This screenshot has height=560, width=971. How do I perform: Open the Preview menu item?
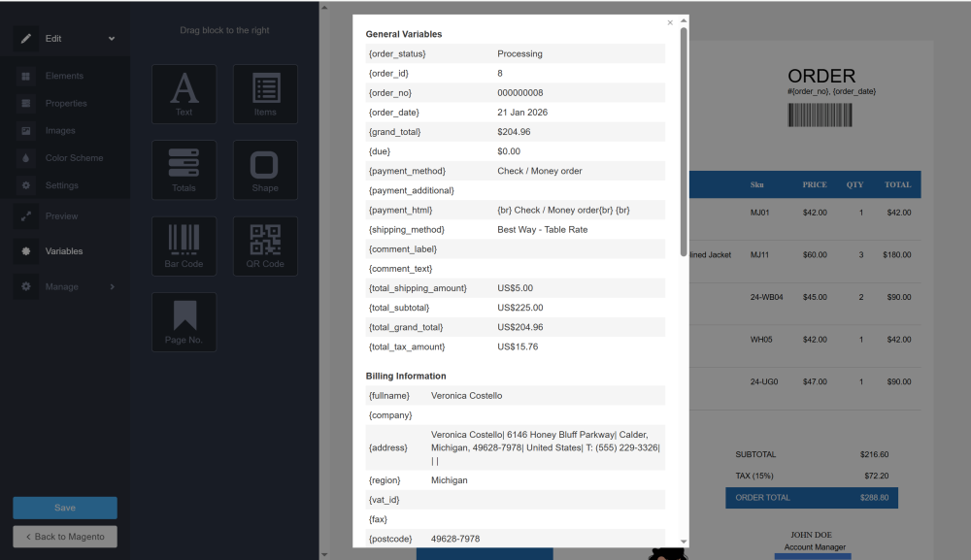tap(61, 216)
